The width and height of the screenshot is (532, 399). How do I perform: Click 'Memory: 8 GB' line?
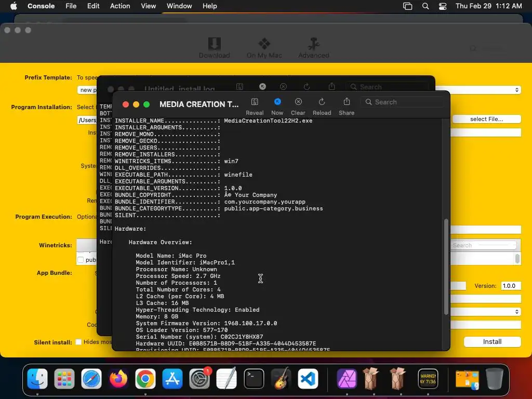pyautogui.click(x=157, y=316)
